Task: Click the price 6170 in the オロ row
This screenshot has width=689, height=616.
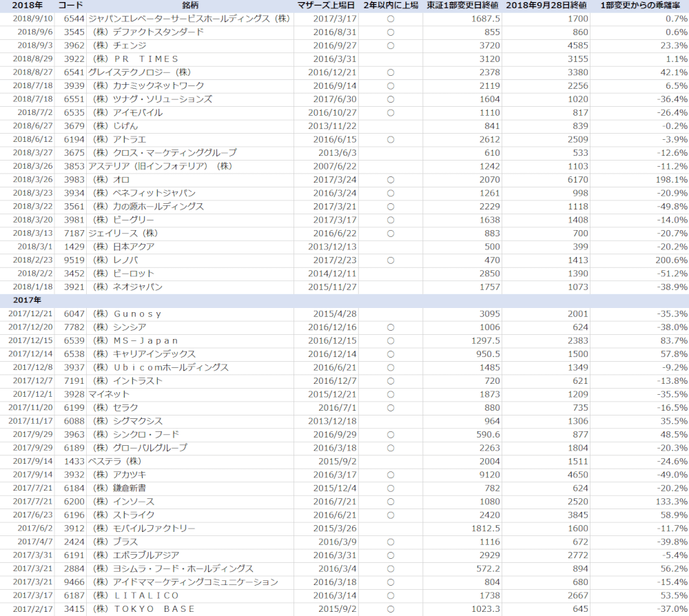Action: tap(577, 180)
